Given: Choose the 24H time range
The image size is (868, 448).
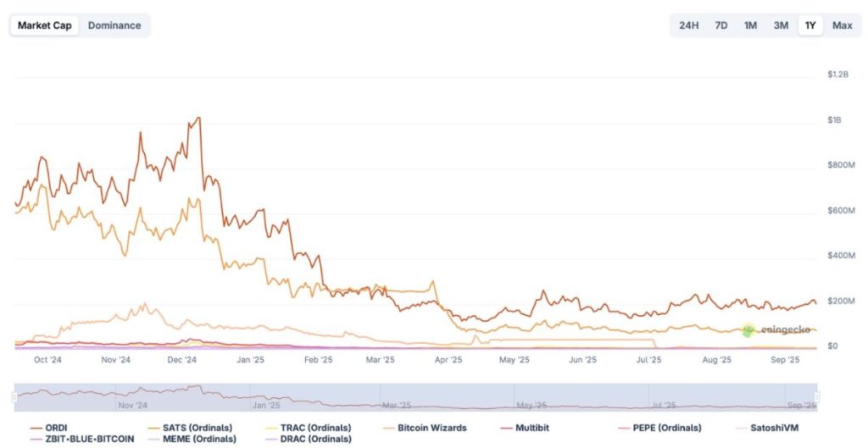Looking at the screenshot, I should pyautogui.click(x=688, y=25).
